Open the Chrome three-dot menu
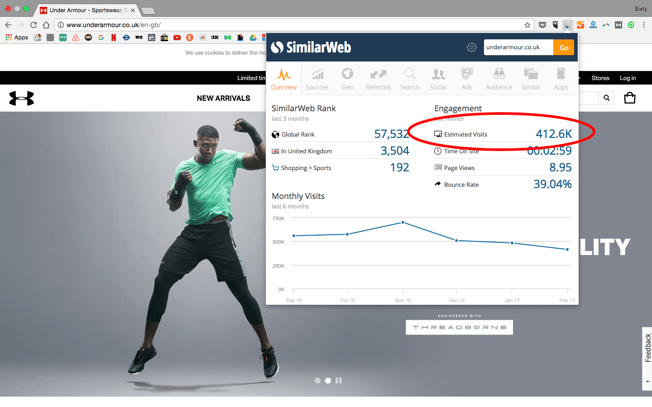 pyautogui.click(x=644, y=25)
